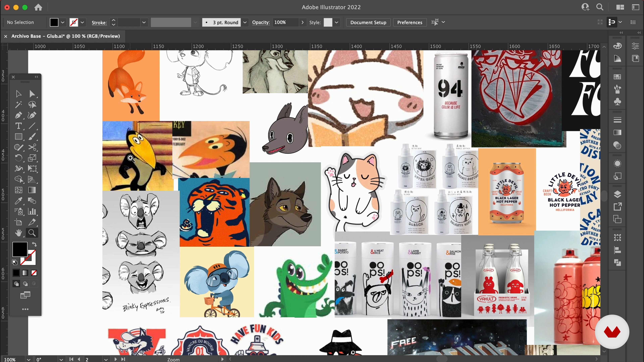
Task: Select the Direct Selection tool
Action: pos(32,94)
